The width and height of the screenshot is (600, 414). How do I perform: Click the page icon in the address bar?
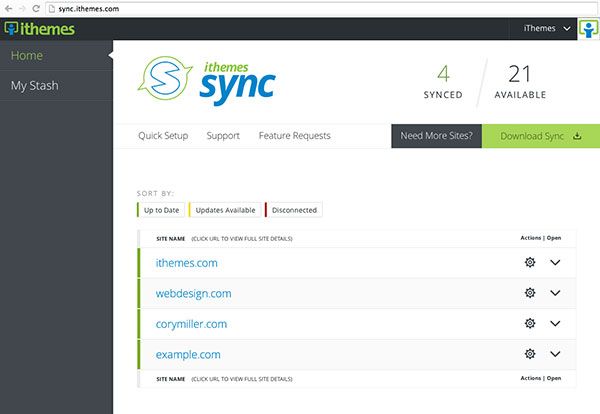52,8
